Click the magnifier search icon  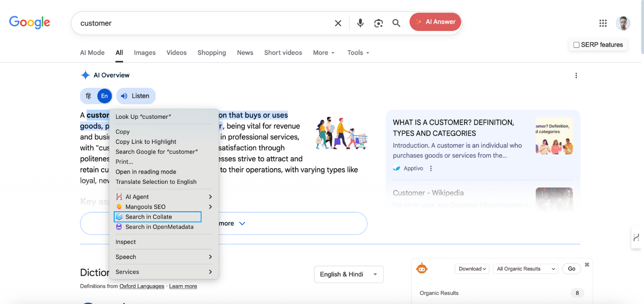click(x=396, y=23)
